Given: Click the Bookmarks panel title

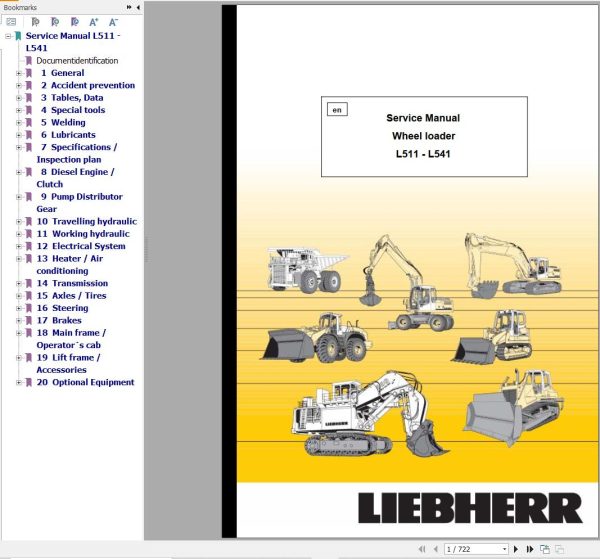Looking at the screenshot, I should (20, 7).
